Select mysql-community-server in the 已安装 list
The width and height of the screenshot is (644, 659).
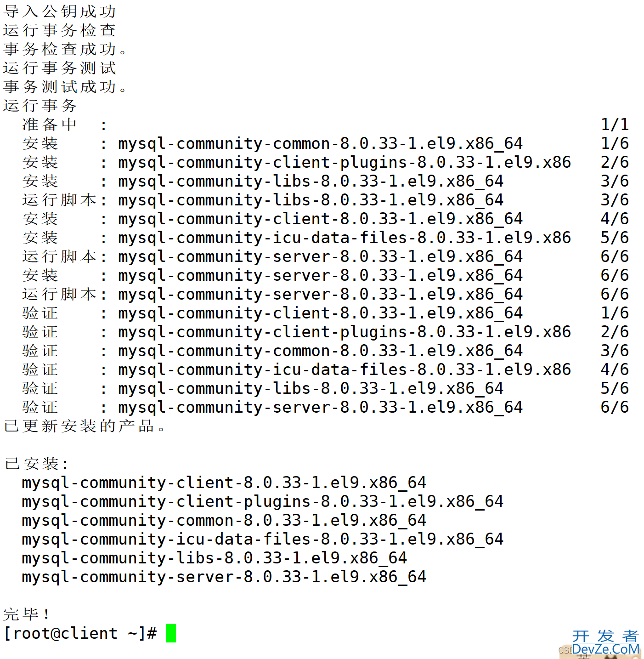[x=224, y=577]
